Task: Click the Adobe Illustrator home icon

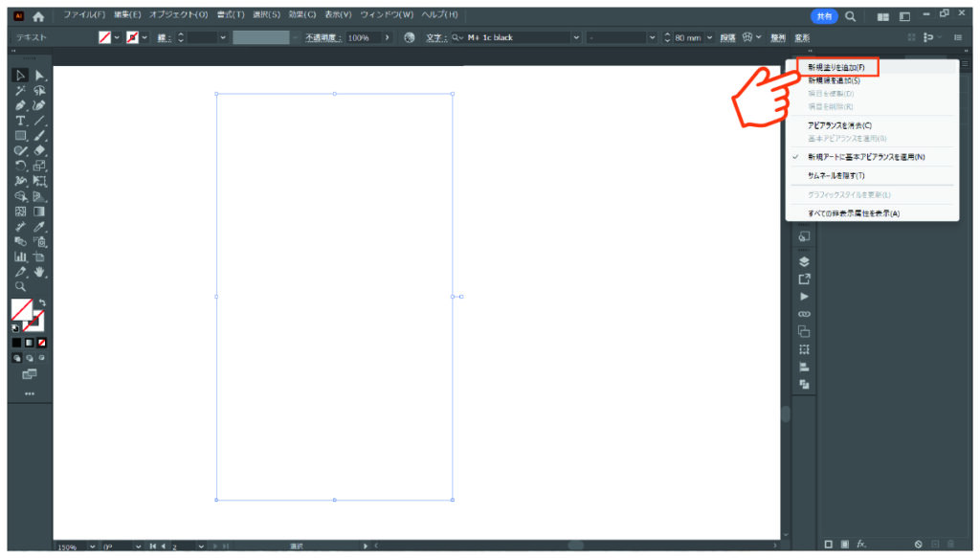Action: click(38, 17)
